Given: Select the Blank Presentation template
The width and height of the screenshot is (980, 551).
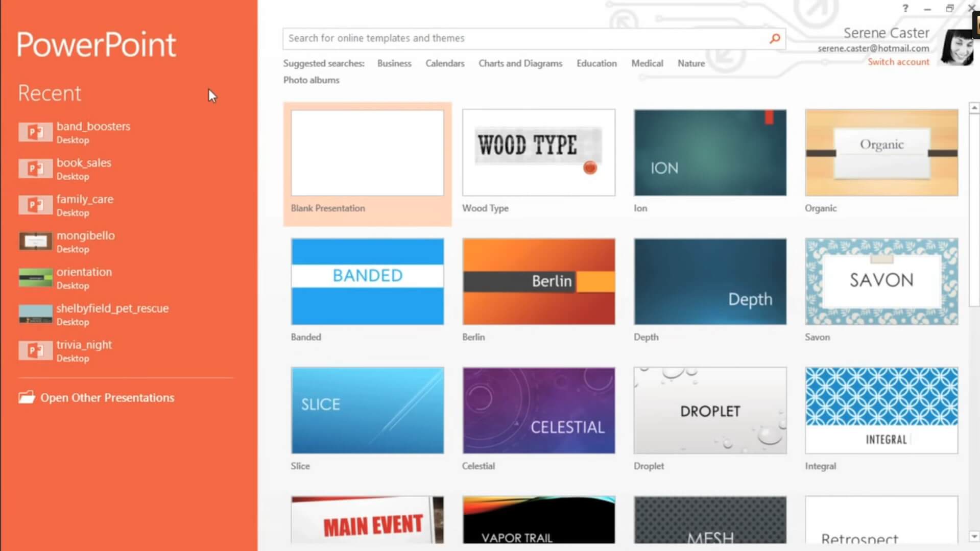Looking at the screenshot, I should click(367, 153).
